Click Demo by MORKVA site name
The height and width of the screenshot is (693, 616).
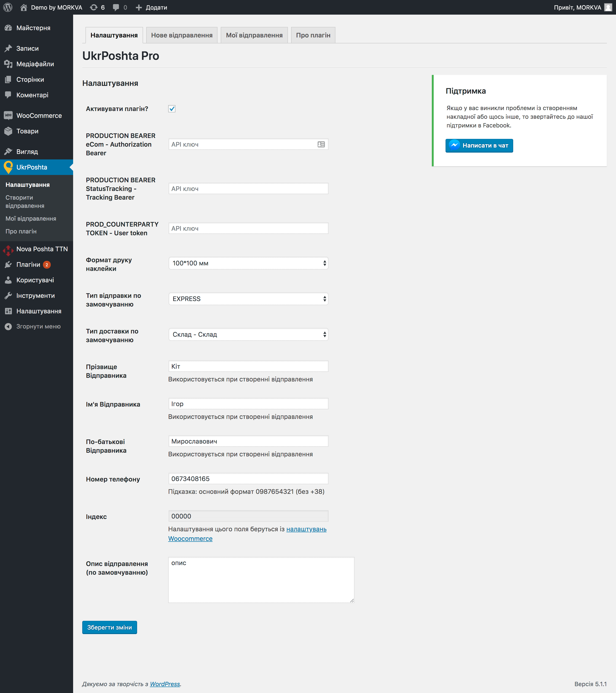tap(57, 8)
